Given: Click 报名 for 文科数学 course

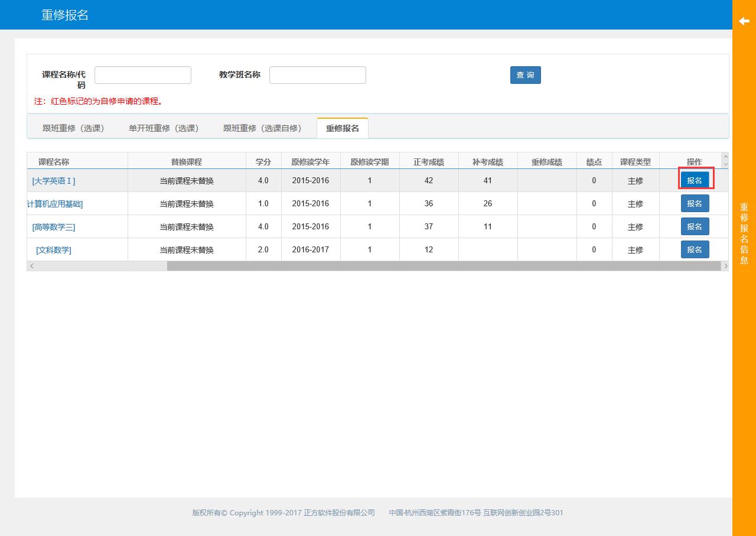Looking at the screenshot, I should (x=695, y=249).
